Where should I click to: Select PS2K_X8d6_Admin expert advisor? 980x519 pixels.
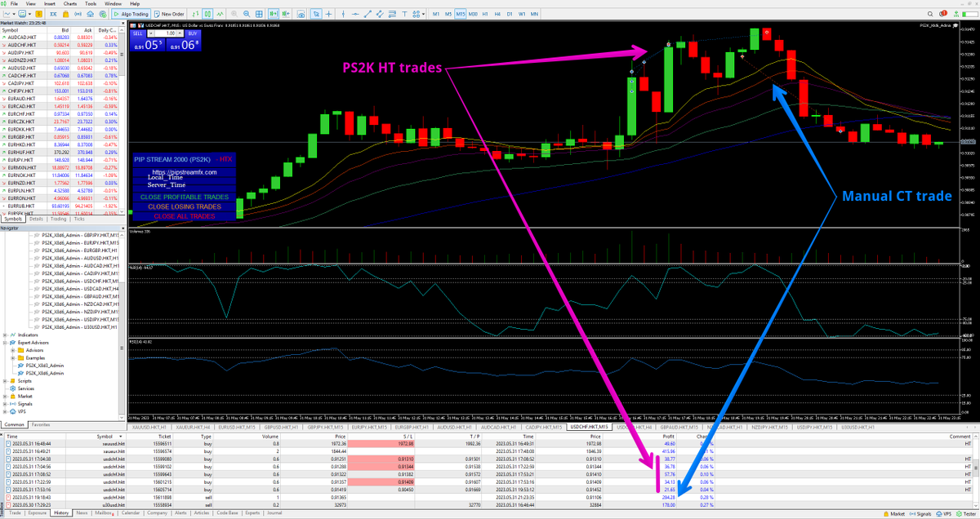point(45,373)
